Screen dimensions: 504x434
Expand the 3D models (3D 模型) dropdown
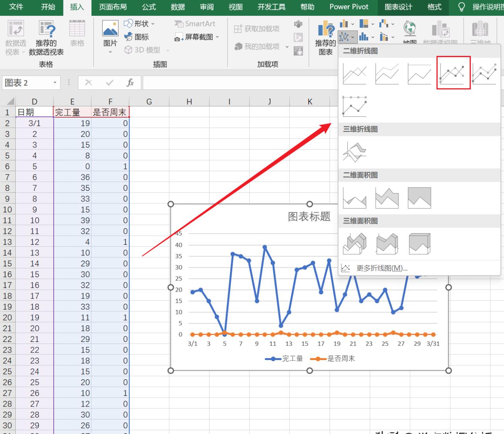point(168,50)
